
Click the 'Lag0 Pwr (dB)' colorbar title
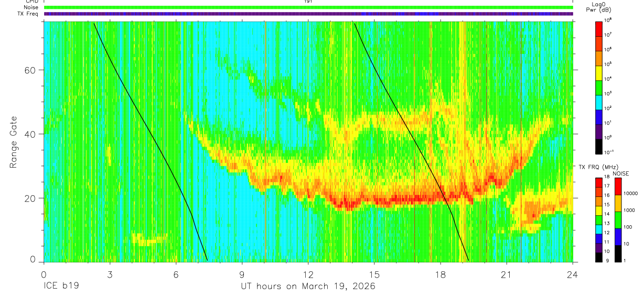pyautogui.click(x=598, y=7)
